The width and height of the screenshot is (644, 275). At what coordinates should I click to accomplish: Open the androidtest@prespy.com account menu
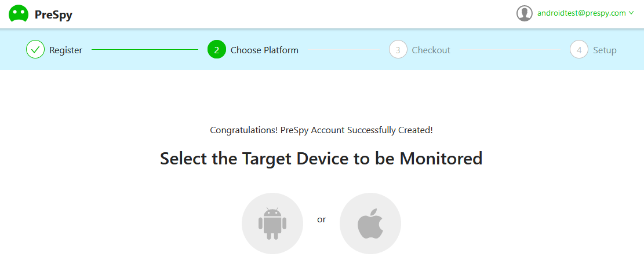point(581,13)
